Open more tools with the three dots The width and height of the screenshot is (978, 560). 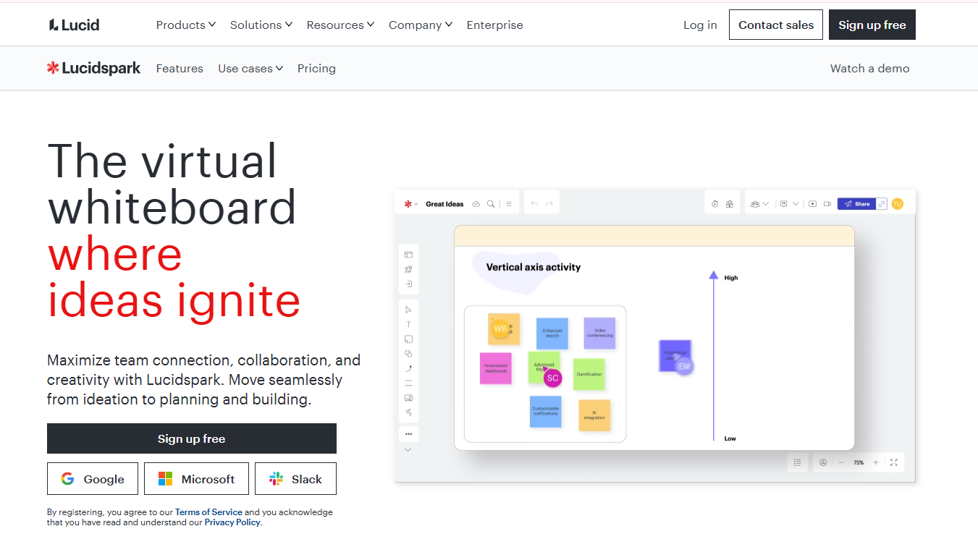[408, 434]
